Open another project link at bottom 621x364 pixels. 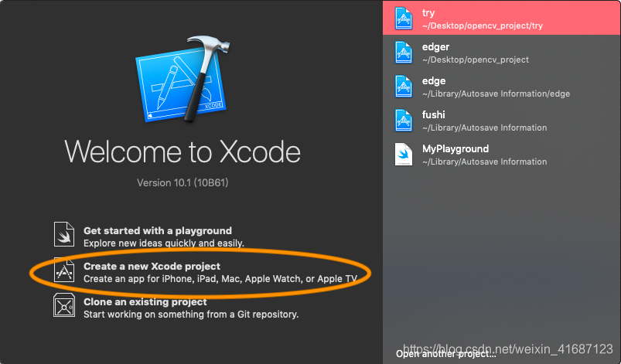(x=446, y=354)
